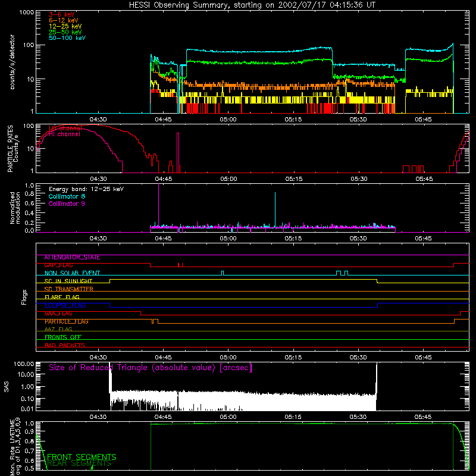The width and height of the screenshot is (476, 476).
Task: Select the SAA_FLAG label
Action: (58, 314)
